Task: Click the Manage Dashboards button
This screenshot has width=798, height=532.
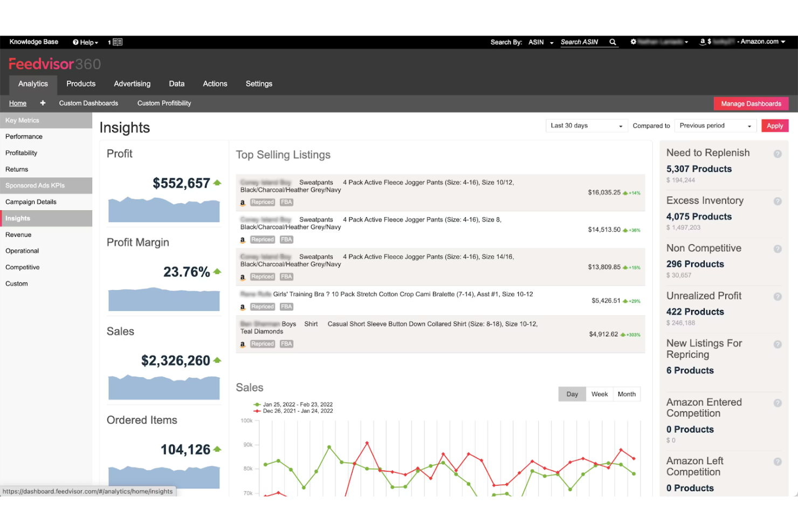Action: pos(751,103)
